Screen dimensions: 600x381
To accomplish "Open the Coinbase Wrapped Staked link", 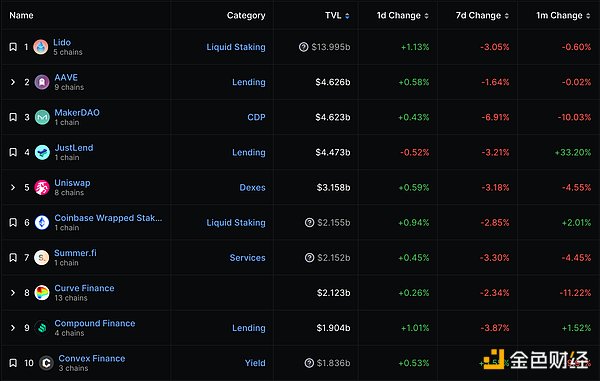I will pos(108,218).
